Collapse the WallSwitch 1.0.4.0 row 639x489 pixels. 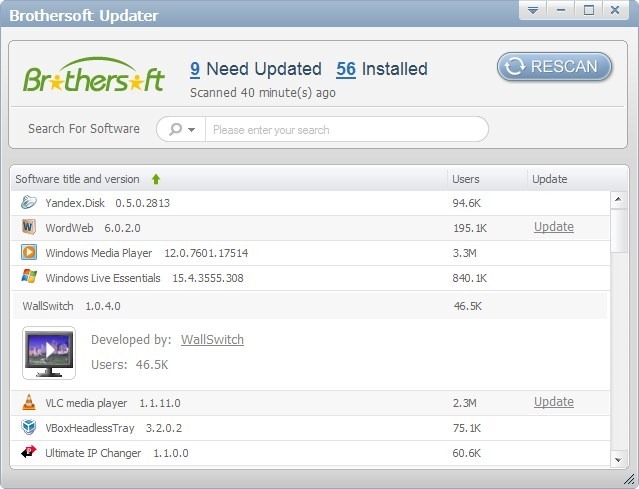coord(310,306)
